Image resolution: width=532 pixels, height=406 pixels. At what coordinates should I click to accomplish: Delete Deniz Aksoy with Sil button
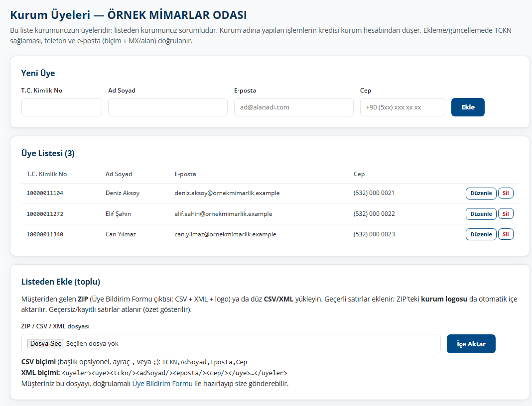pos(506,193)
